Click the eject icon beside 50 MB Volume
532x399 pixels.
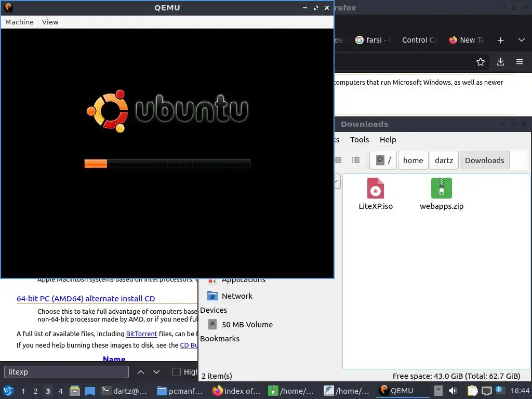(x=212, y=325)
